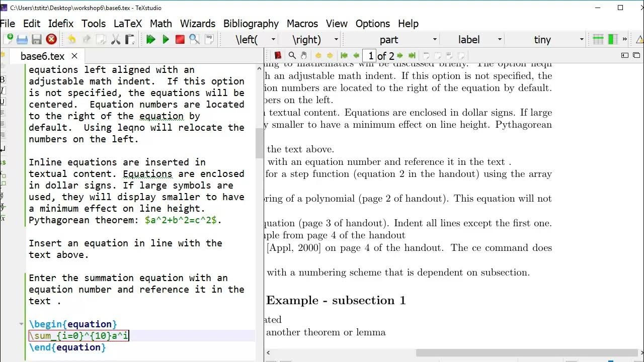Image resolution: width=644 pixels, height=362 pixels.
Task: Open the Idefix menu
Action: [61, 24]
